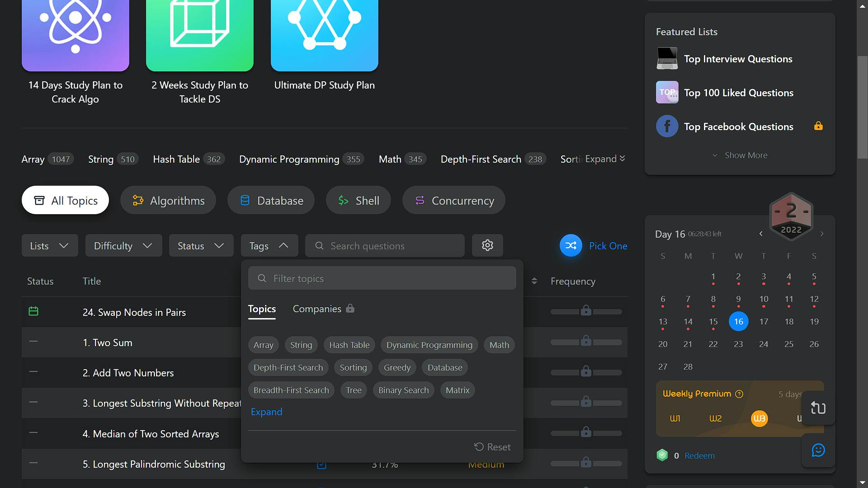
Task: Expand Show More featured lists
Action: coord(740,155)
